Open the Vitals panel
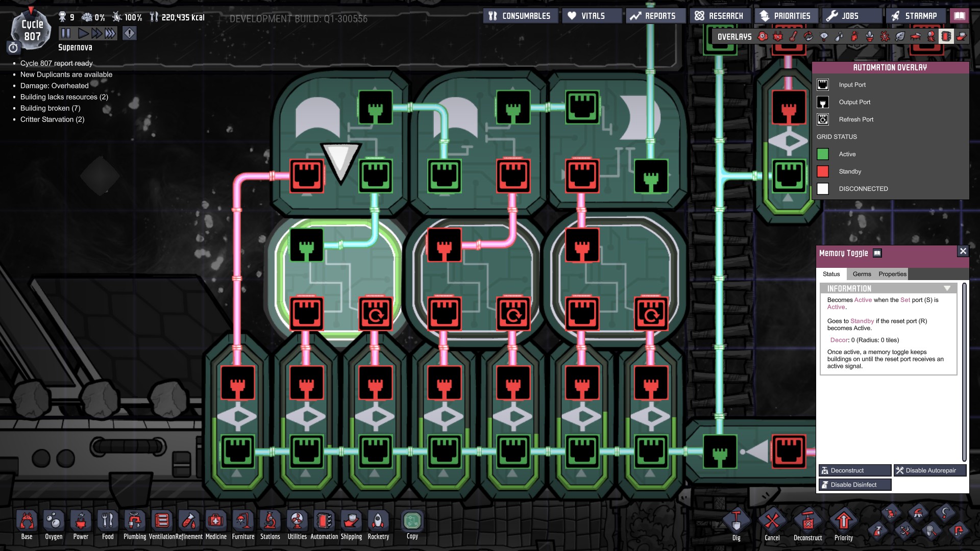Image resolution: width=980 pixels, height=551 pixels. point(592,16)
